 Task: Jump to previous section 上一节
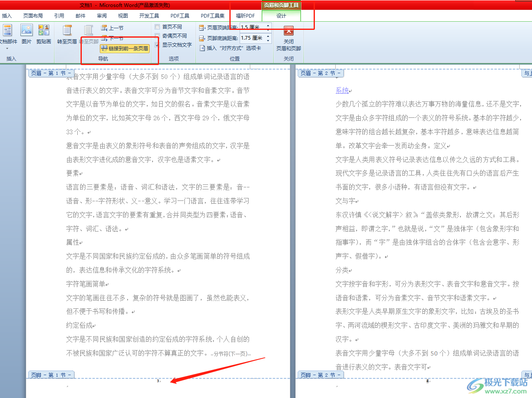click(x=112, y=28)
